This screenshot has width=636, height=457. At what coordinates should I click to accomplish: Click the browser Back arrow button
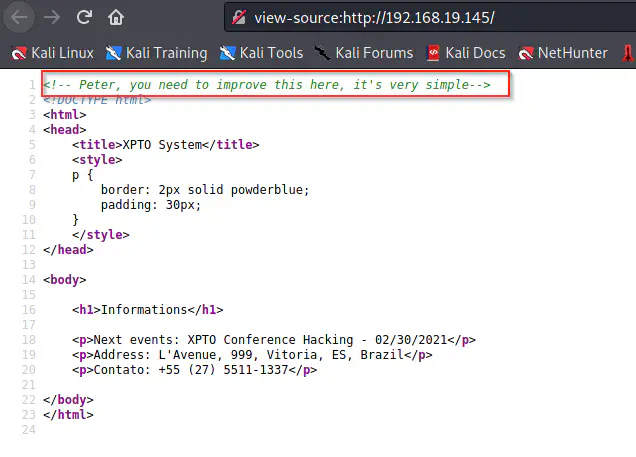(x=20, y=17)
